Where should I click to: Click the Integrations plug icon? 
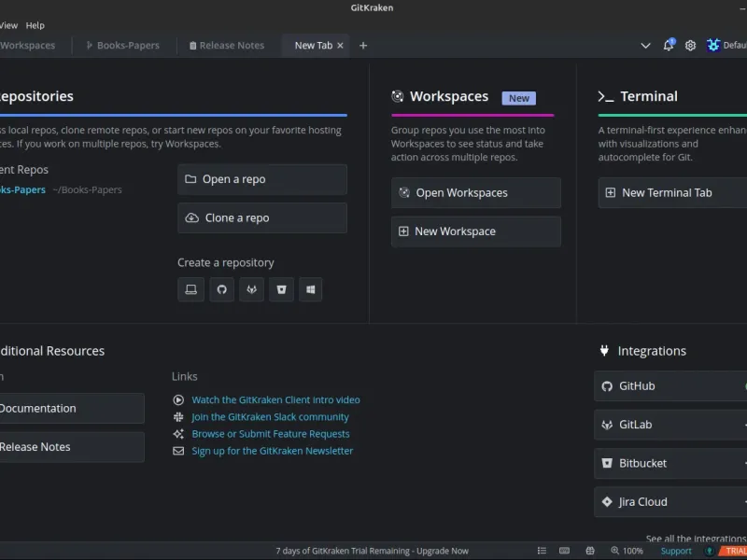pos(604,351)
